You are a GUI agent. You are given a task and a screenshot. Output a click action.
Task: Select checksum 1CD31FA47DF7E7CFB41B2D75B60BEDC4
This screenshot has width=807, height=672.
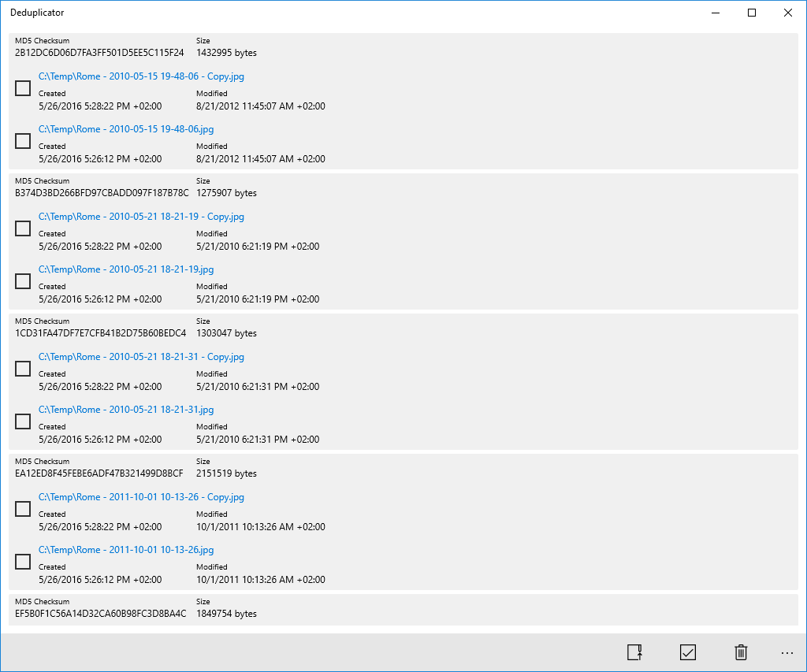click(x=100, y=333)
